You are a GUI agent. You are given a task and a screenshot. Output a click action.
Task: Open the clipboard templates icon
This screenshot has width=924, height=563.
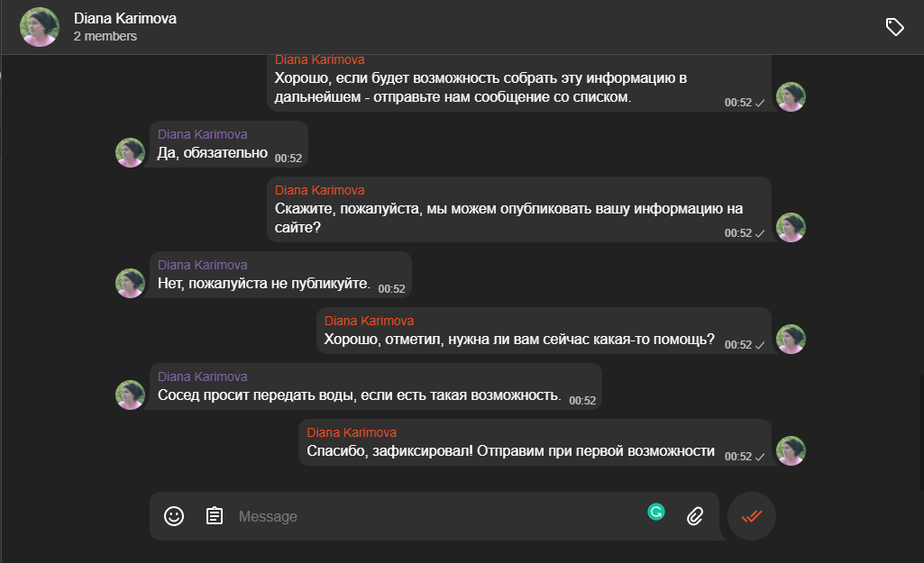click(x=215, y=516)
